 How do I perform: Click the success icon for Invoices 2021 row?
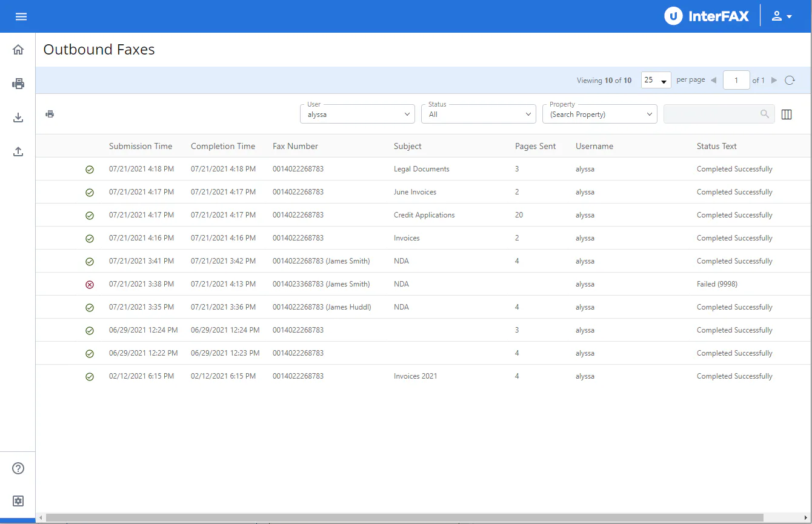(x=90, y=376)
